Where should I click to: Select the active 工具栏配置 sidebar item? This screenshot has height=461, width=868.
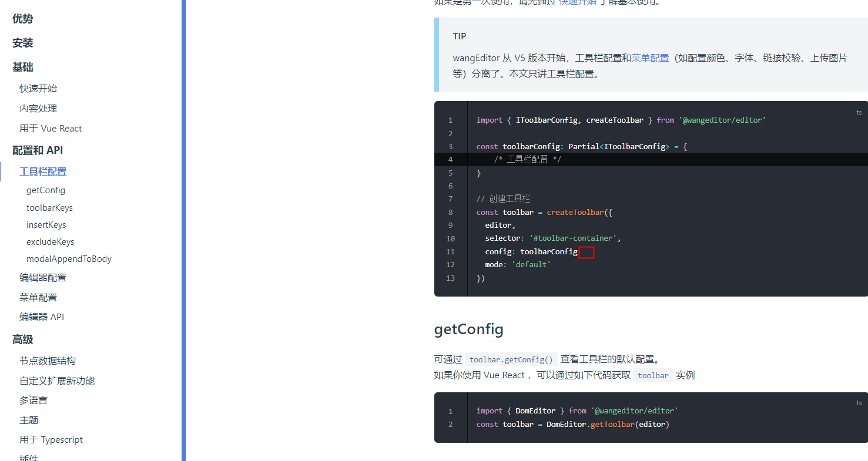tap(43, 171)
